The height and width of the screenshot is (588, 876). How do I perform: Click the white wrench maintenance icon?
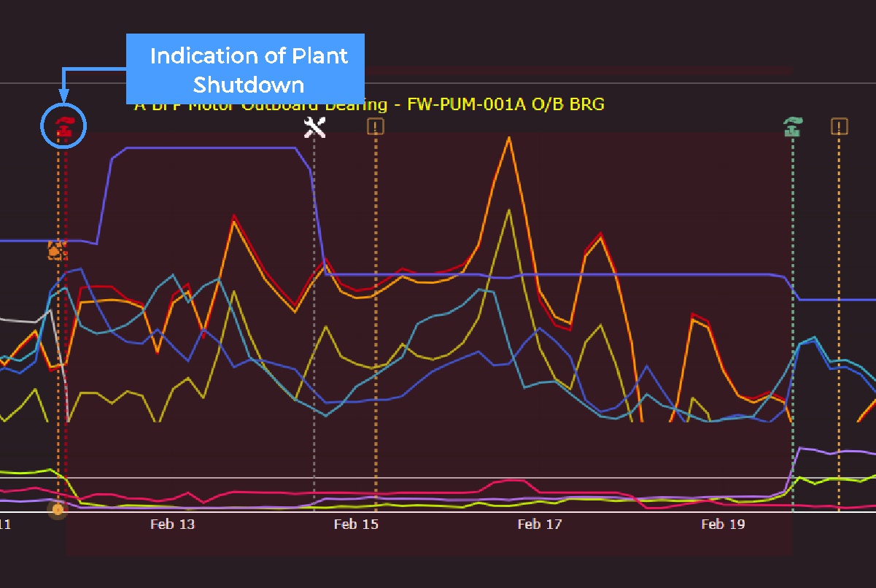click(314, 127)
